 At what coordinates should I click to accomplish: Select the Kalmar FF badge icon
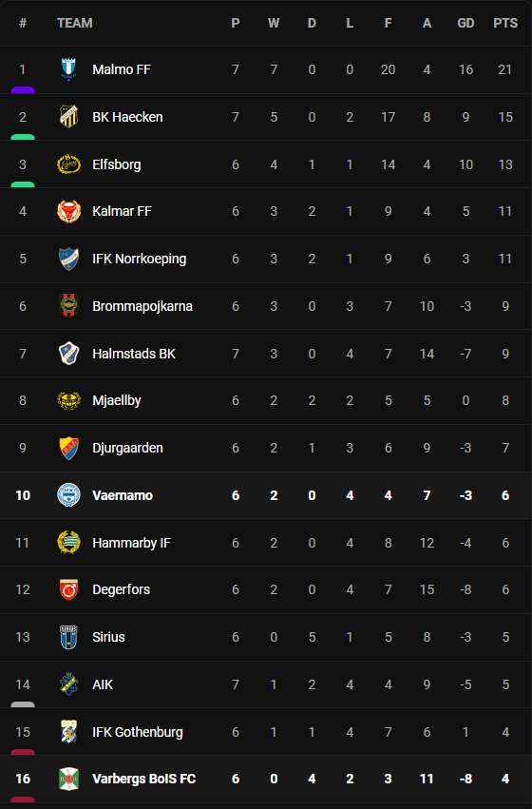click(x=68, y=212)
